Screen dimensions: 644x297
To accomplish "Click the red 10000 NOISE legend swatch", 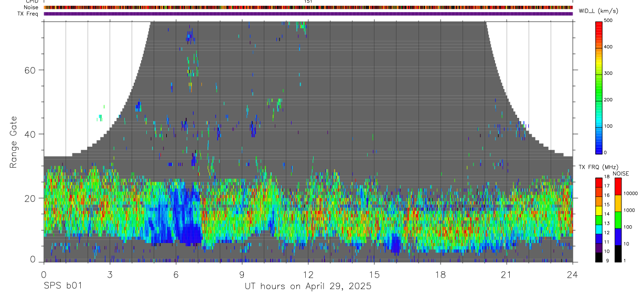I will click(x=617, y=186).
